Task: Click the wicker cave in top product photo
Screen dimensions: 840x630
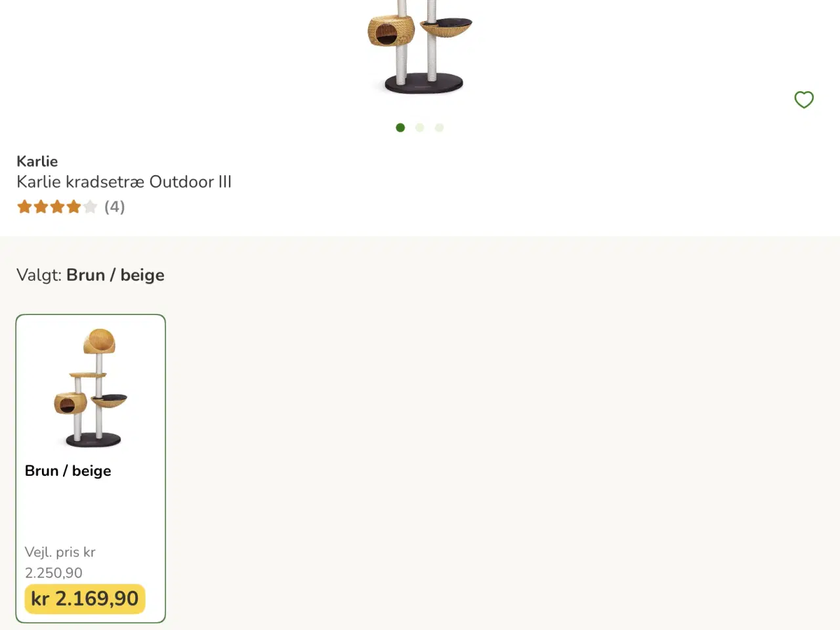Action: coord(390,31)
